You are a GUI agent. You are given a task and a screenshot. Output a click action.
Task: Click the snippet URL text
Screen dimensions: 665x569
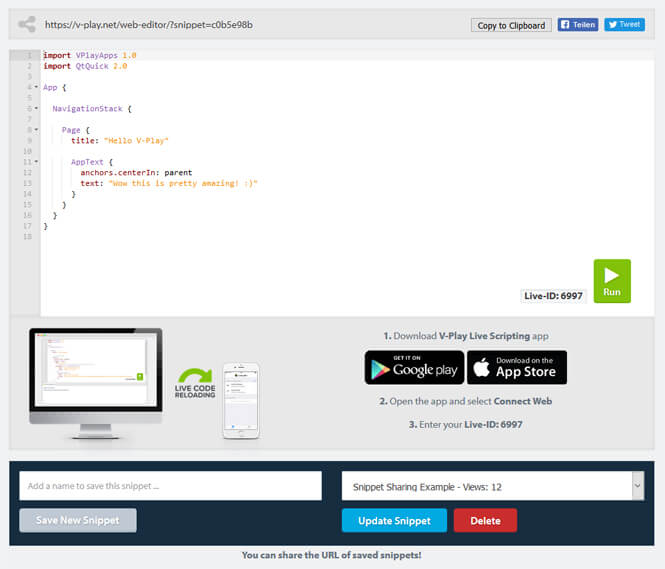click(x=149, y=25)
